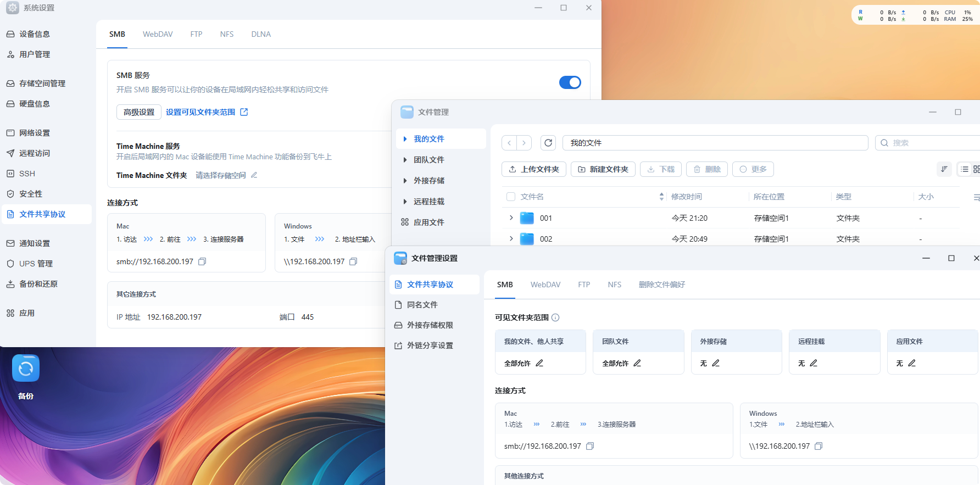Expand the 远程挂载 tree node
980x485 pixels.
405,202
